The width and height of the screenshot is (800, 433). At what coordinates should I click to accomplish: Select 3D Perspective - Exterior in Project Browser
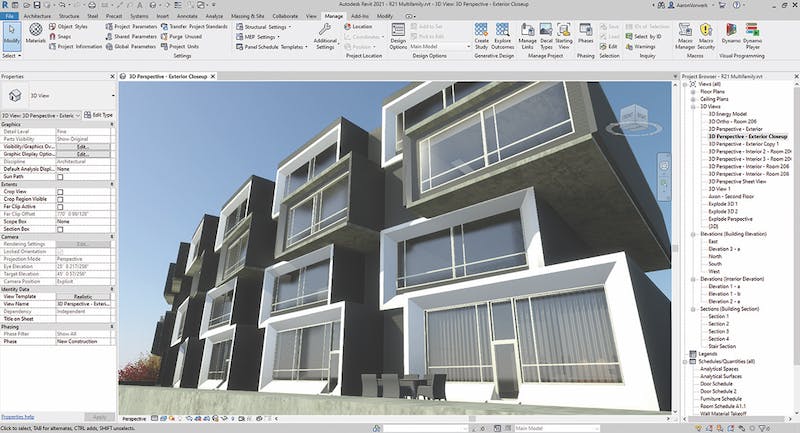[735, 129]
